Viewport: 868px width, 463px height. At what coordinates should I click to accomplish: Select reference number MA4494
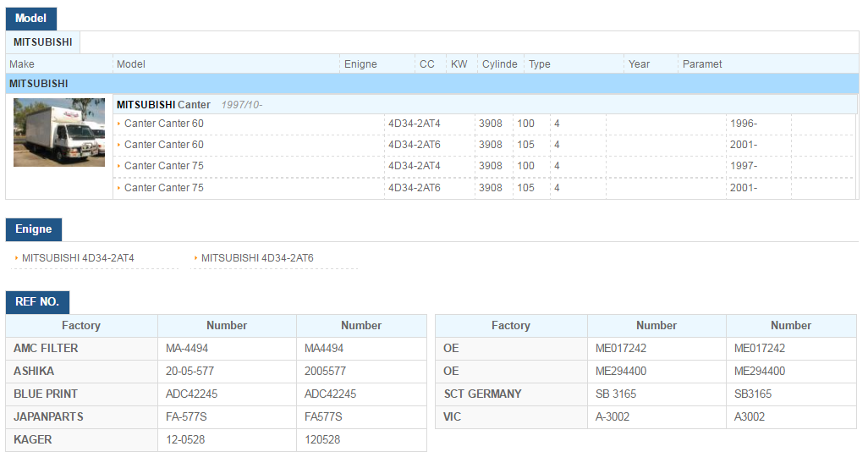[x=361, y=349]
